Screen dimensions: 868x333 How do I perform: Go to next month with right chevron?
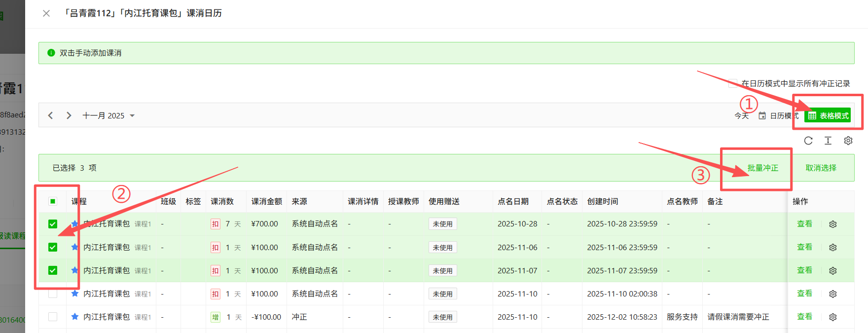click(x=69, y=115)
